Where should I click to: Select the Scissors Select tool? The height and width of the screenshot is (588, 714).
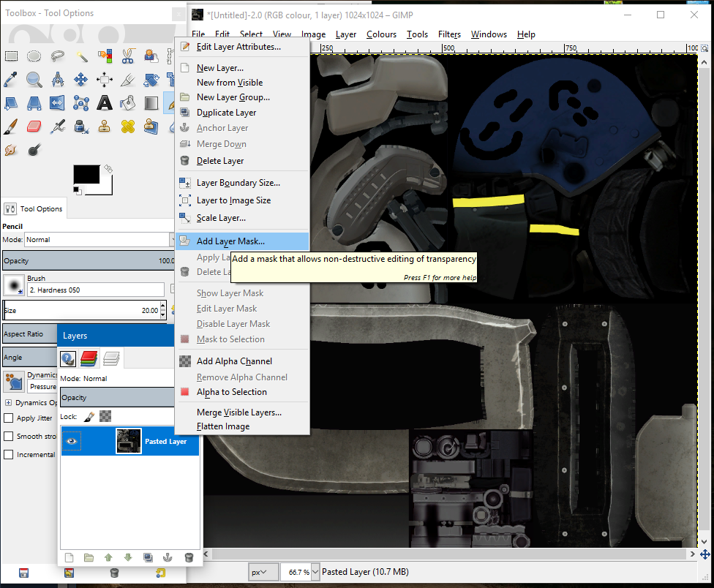click(128, 56)
